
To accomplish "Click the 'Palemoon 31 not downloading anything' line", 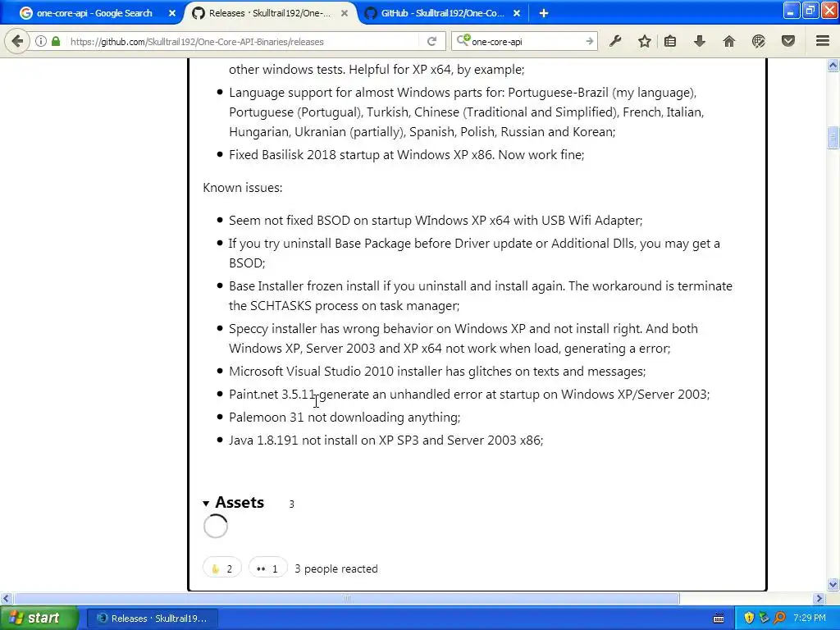I will 345,418.
